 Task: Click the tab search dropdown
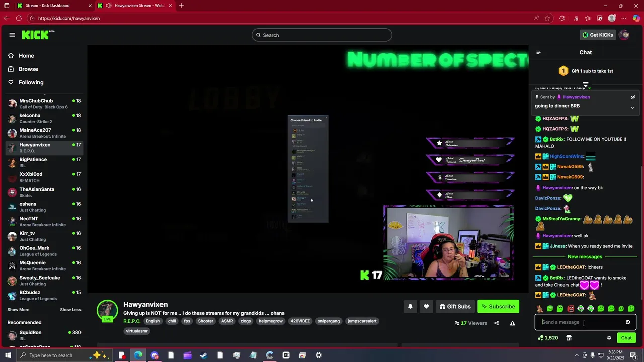point(6,6)
